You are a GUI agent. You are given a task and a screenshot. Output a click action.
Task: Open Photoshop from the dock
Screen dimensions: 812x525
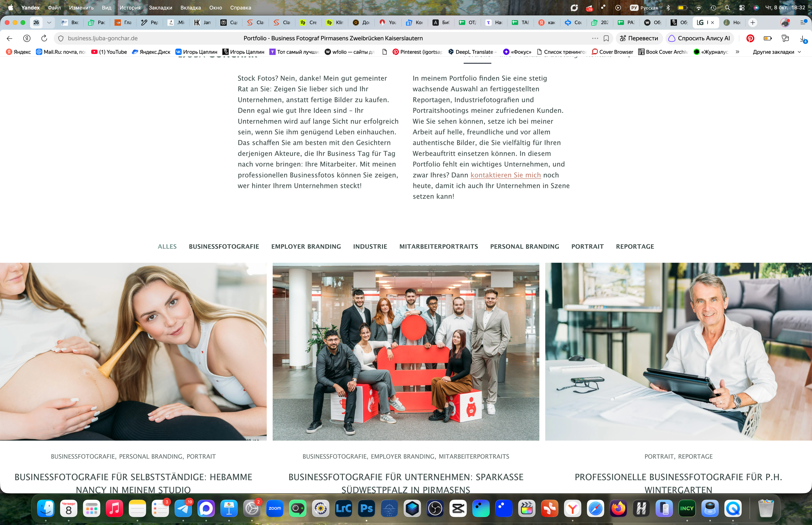(366, 508)
